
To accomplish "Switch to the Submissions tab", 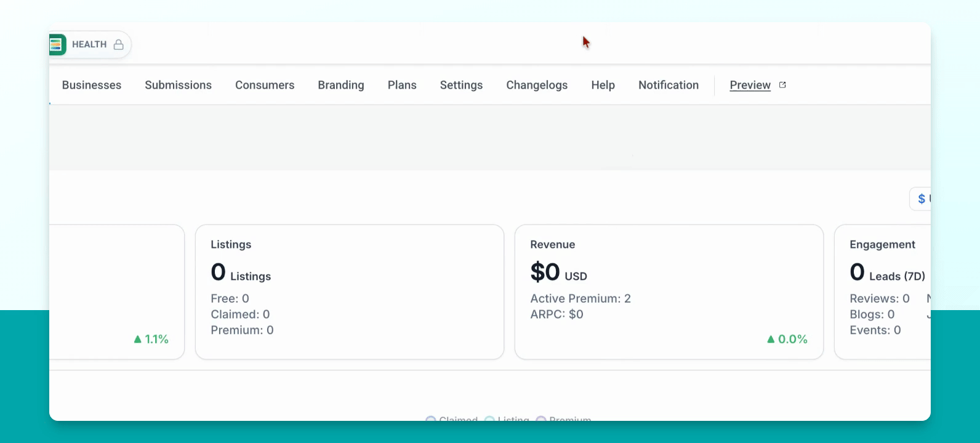I will 178,85.
